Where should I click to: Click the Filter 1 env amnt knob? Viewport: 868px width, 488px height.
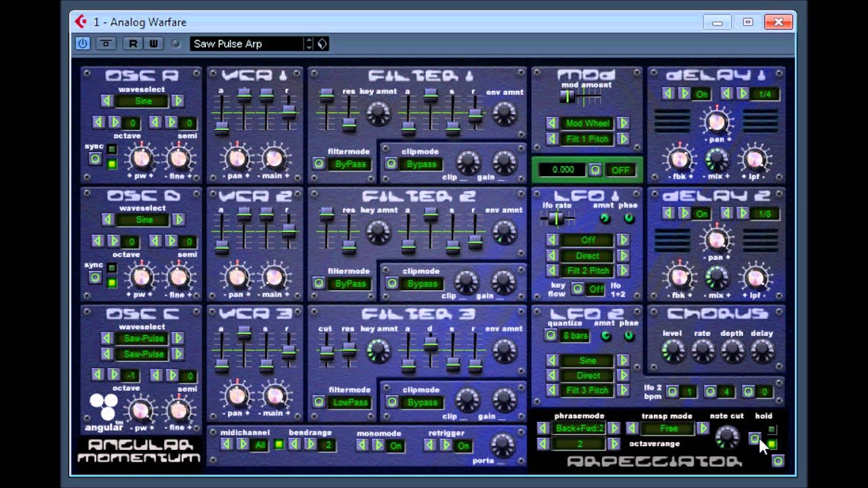[504, 114]
